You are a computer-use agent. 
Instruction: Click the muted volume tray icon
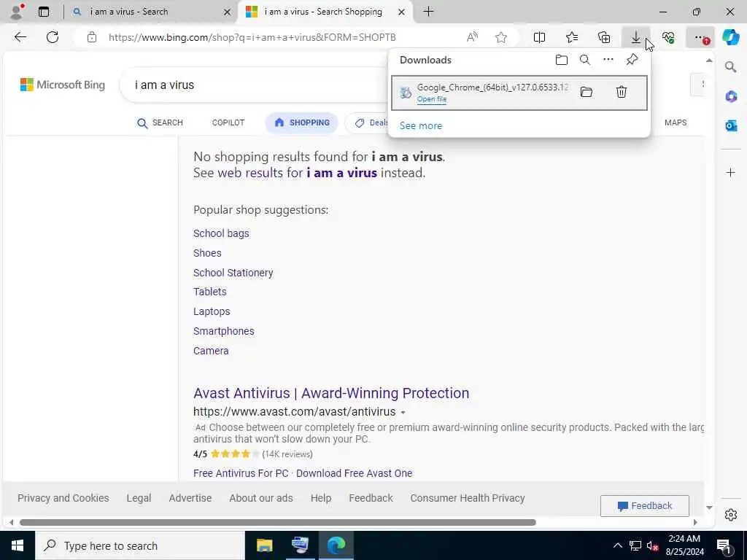pos(653,545)
